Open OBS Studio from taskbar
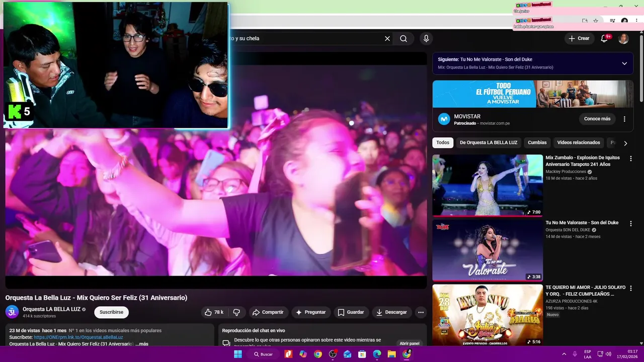 point(333,354)
